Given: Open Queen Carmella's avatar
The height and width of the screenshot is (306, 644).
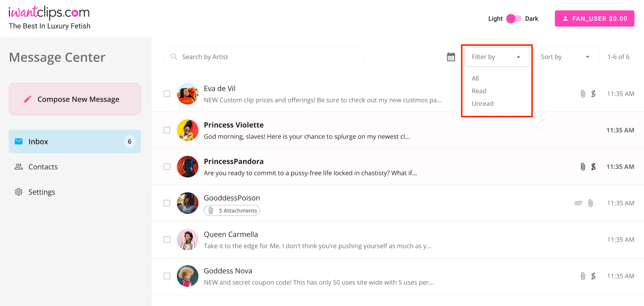Looking at the screenshot, I should [187, 239].
